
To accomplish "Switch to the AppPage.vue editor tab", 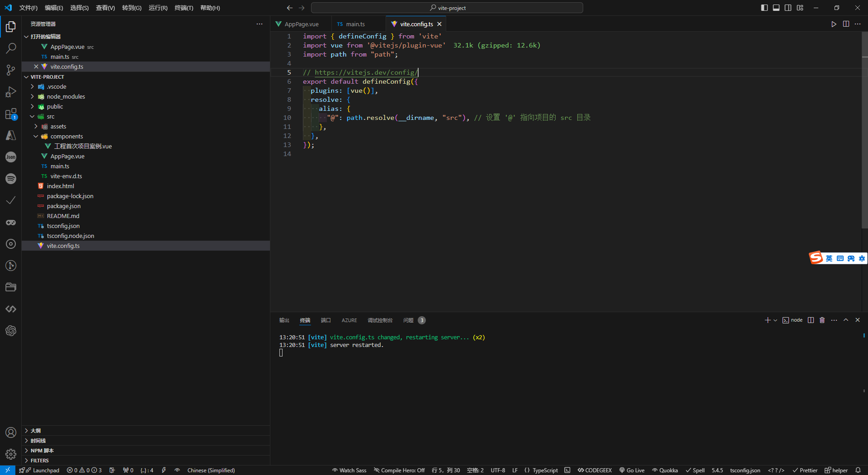I will click(300, 24).
